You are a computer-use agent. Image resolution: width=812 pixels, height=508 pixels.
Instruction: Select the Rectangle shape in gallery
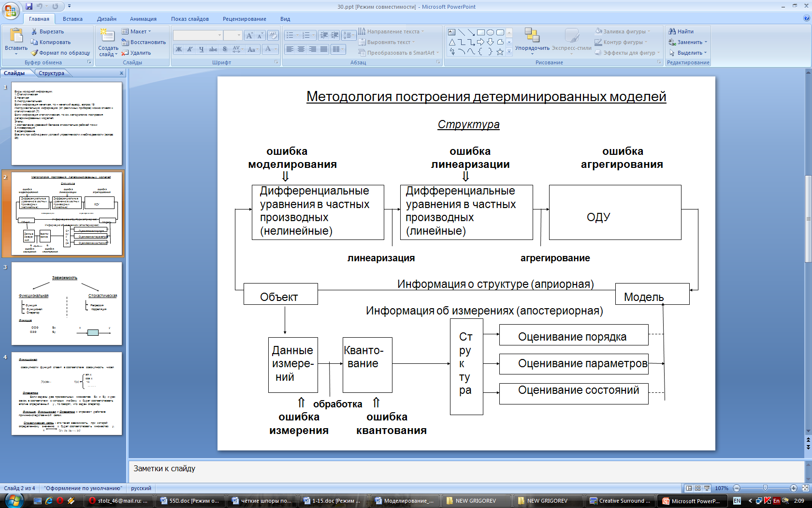click(481, 32)
